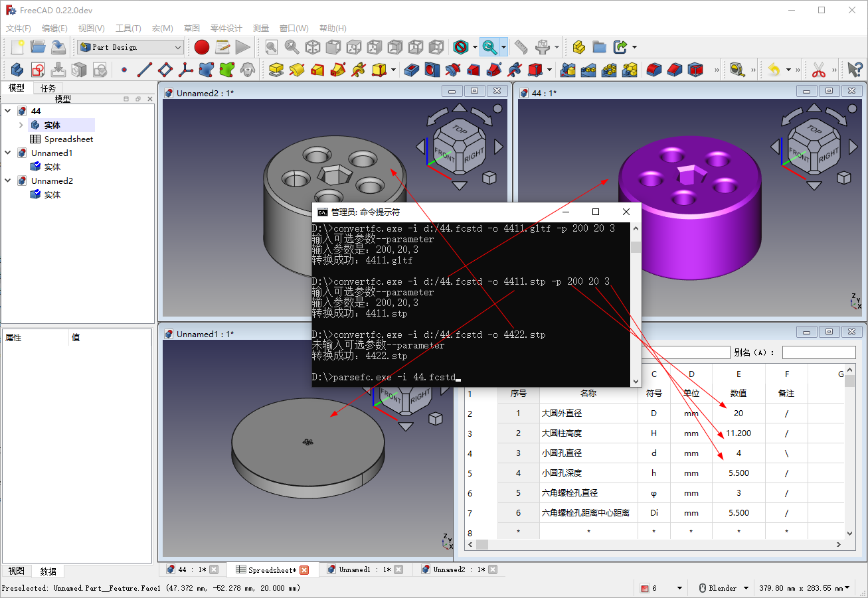Toggle panel float button in model panel header
Viewport: 868px width, 598px height.
pyautogui.click(x=138, y=99)
